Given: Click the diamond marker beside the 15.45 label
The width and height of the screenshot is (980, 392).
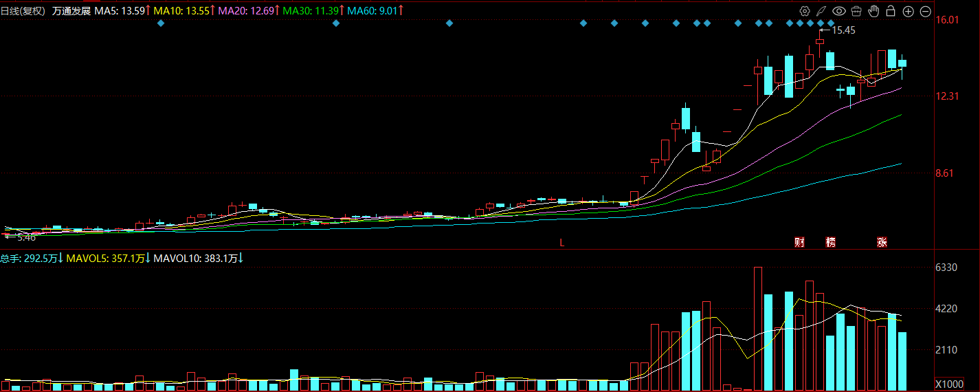Looking at the screenshot, I should [x=831, y=23].
